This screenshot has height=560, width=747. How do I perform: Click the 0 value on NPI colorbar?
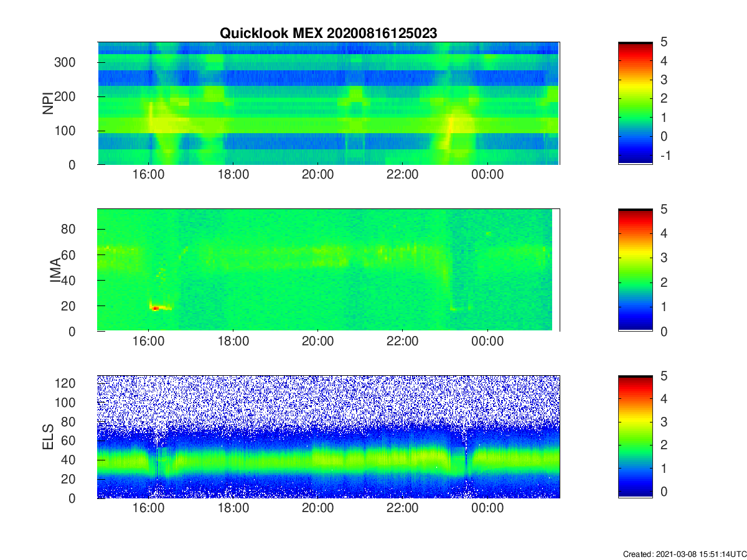point(664,136)
